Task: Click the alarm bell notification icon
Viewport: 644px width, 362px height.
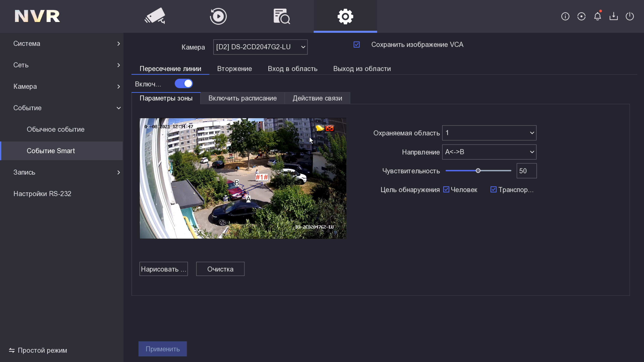Action: coord(598,16)
